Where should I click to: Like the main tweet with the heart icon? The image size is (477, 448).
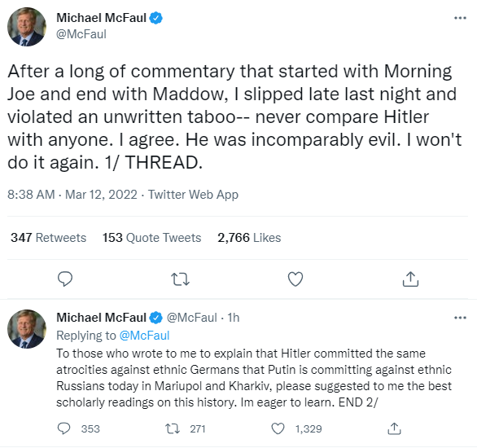tap(295, 279)
